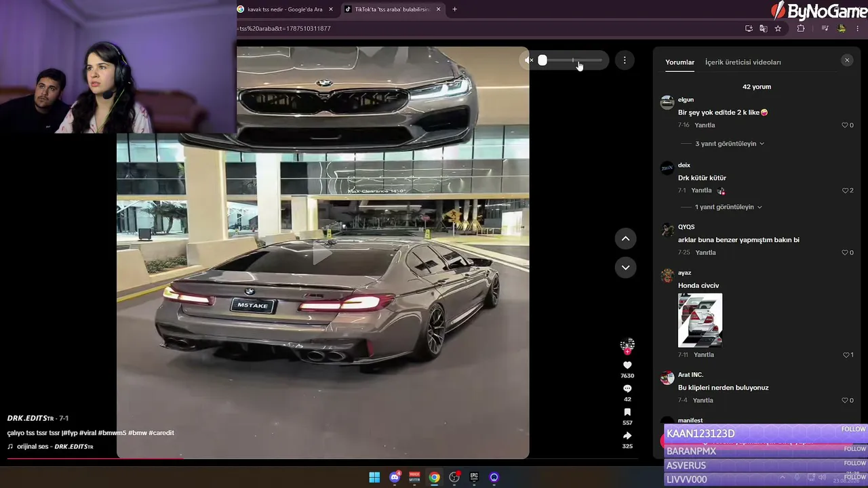The image size is (868, 488).
Task: Like ayaz's 'Honda civciv' comment
Action: (x=846, y=355)
